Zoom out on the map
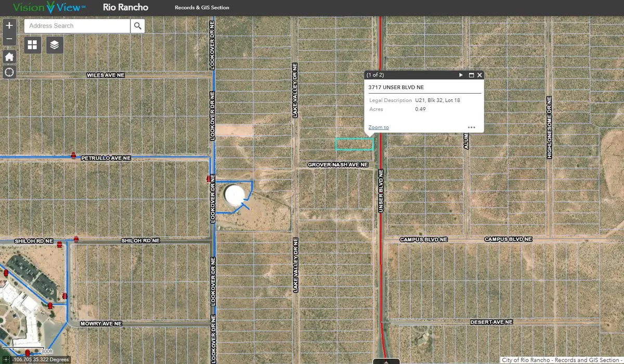The height and width of the screenshot is (364, 624). (x=9, y=38)
